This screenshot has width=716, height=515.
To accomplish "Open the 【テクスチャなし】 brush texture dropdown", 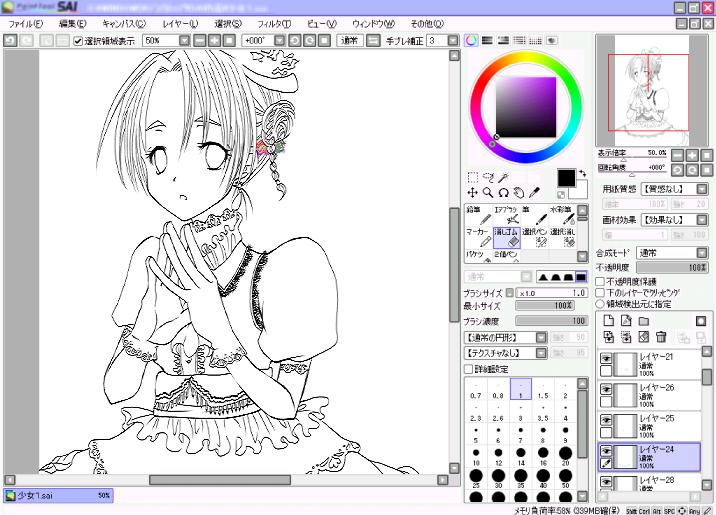I will [541, 353].
